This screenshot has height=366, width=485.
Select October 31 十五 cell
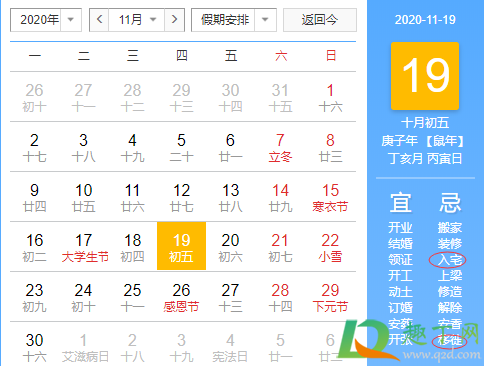(280, 97)
